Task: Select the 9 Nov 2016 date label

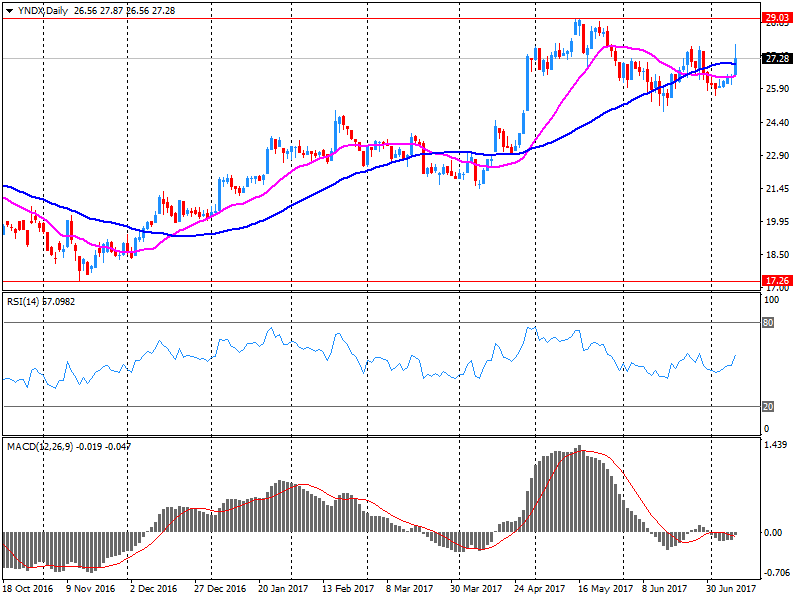Action: pyautogui.click(x=91, y=589)
